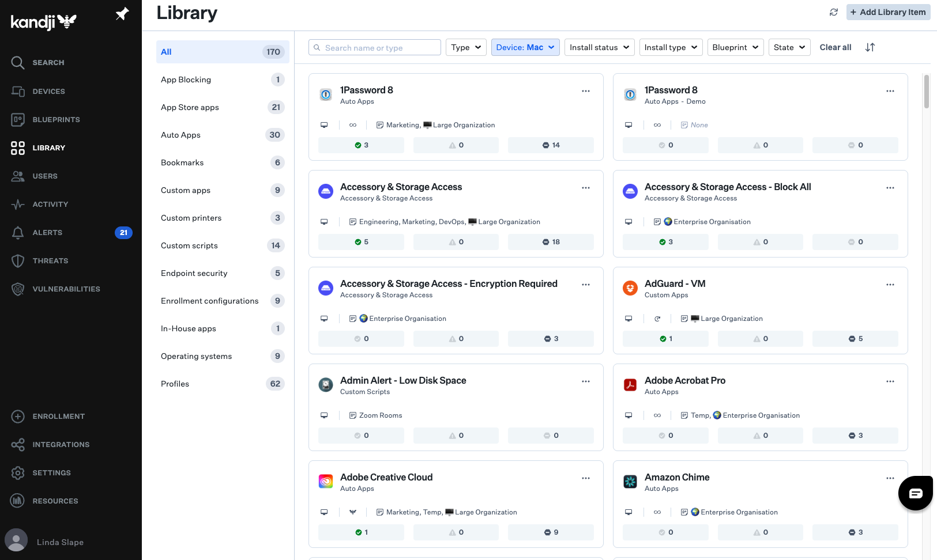The width and height of the screenshot is (937, 560).
Task: Open options menu for AdGuard - VM
Action: [x=890, y=285]
